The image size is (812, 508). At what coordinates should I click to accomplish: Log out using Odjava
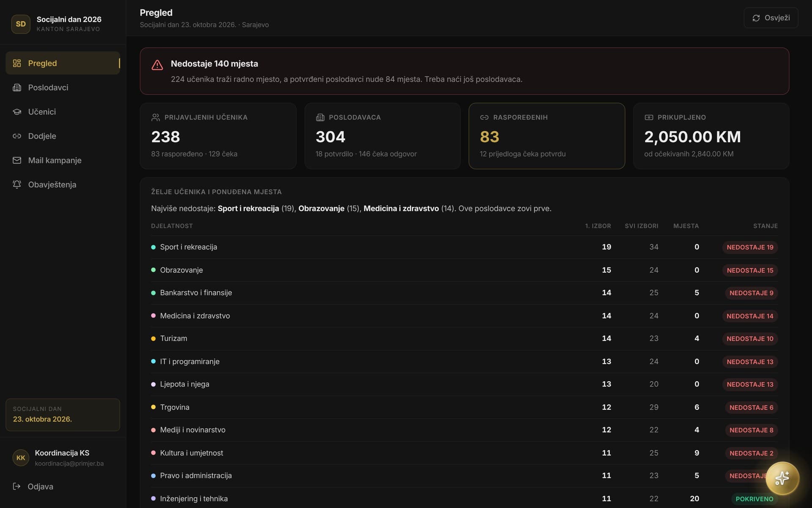[63, 486]
